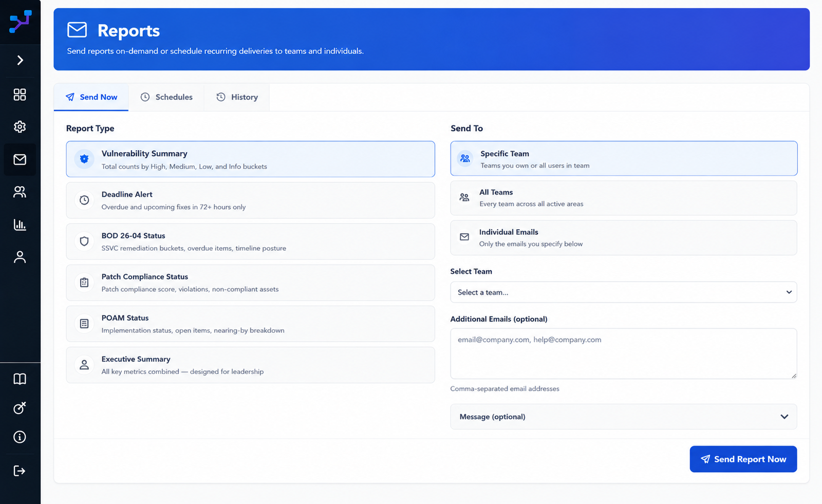Choose Individual Emails as recipient
The width and height of the screenshot is (822, 504).
pyautogui.click(x=624, y=238)
